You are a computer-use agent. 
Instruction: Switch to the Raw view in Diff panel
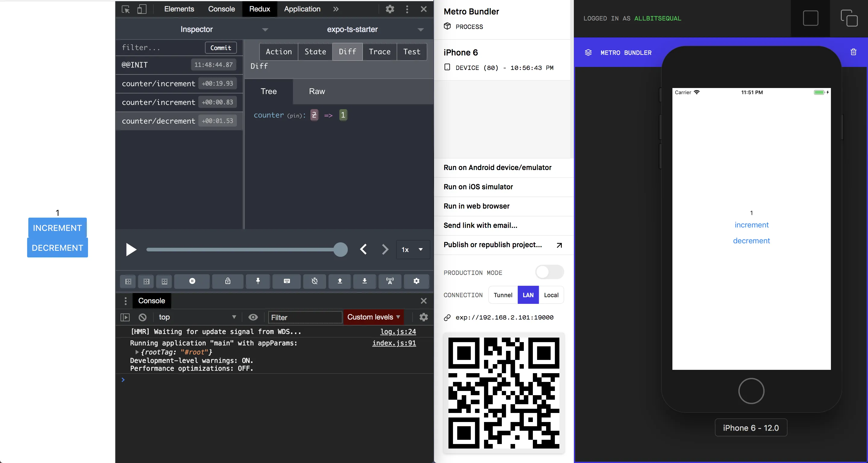tap(316, 91)
